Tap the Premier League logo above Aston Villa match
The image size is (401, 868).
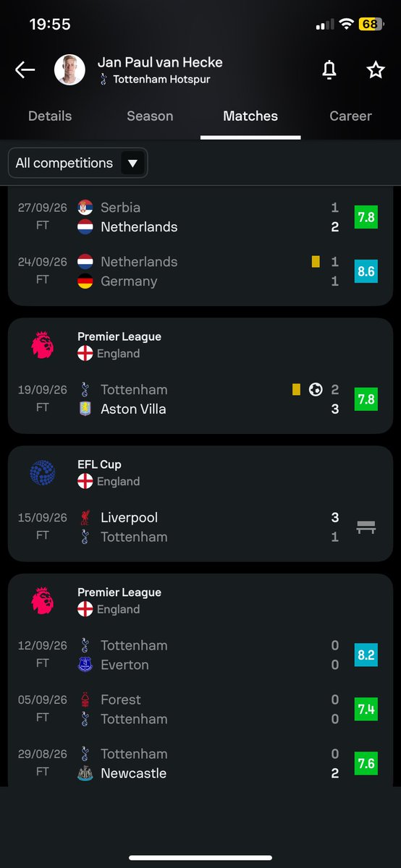(x=42, y=345)
